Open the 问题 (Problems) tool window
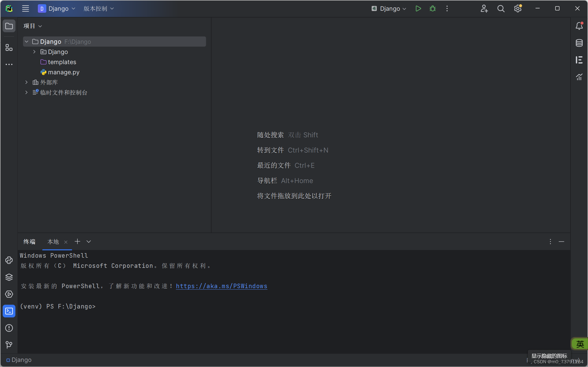The height and width of the screenshot is (367, 588). pos(9,328)
